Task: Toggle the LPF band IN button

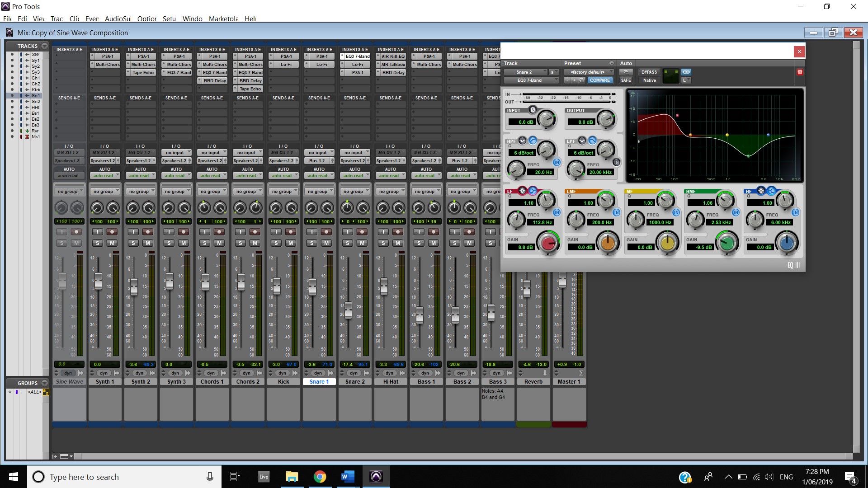Action: [616, 162]
